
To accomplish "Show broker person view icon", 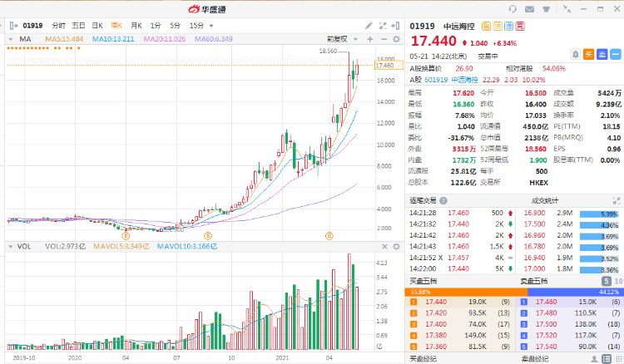I will [x=594, y=359].
